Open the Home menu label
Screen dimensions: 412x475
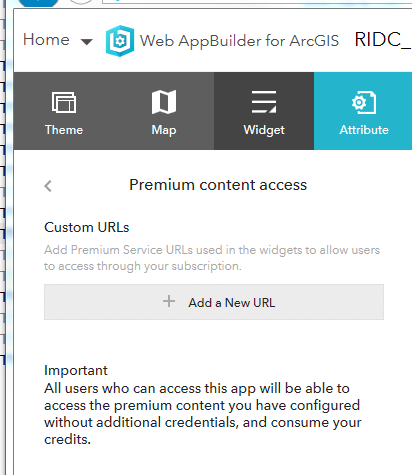[46, 40]
